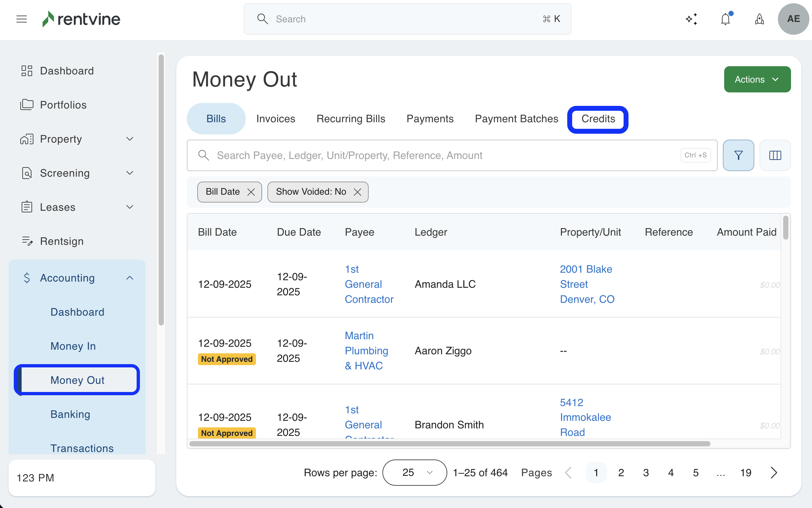Open the column chooser icon

(x=775, y=155)
